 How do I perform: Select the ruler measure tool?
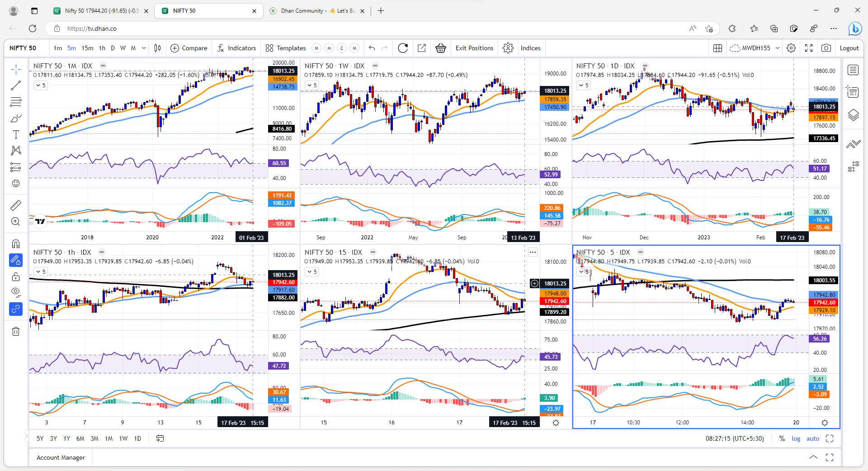point(16,205)
